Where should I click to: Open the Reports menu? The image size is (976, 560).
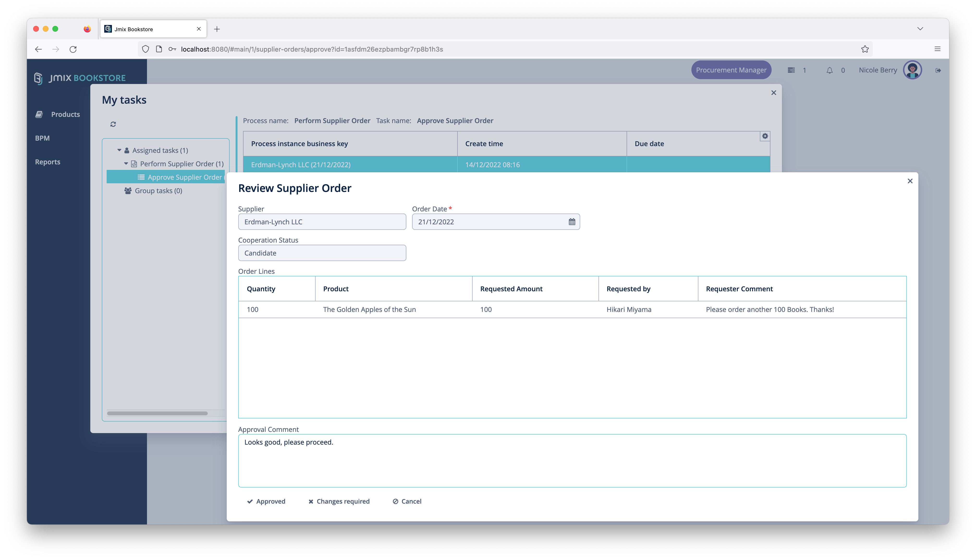tap(48, 162)
